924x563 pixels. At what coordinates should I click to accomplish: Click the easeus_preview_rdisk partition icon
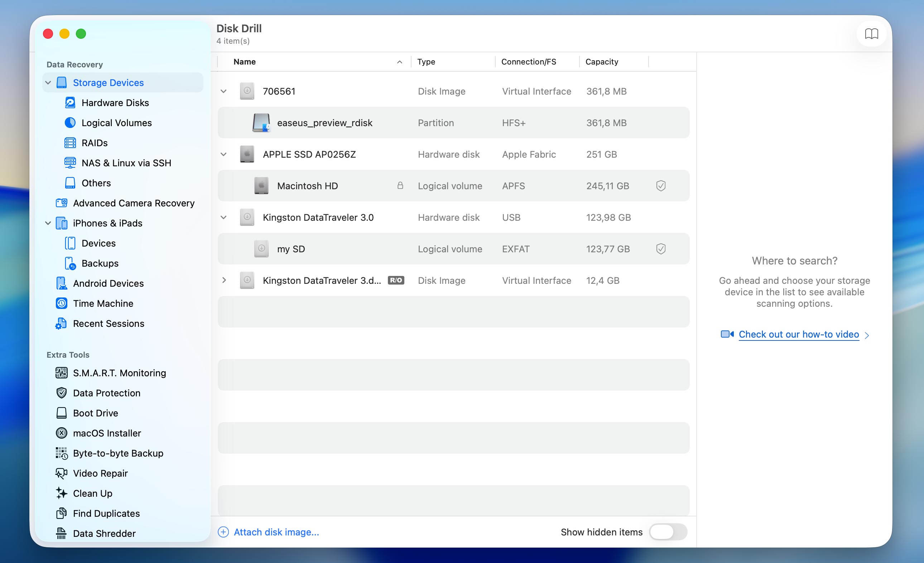[261, 123]
